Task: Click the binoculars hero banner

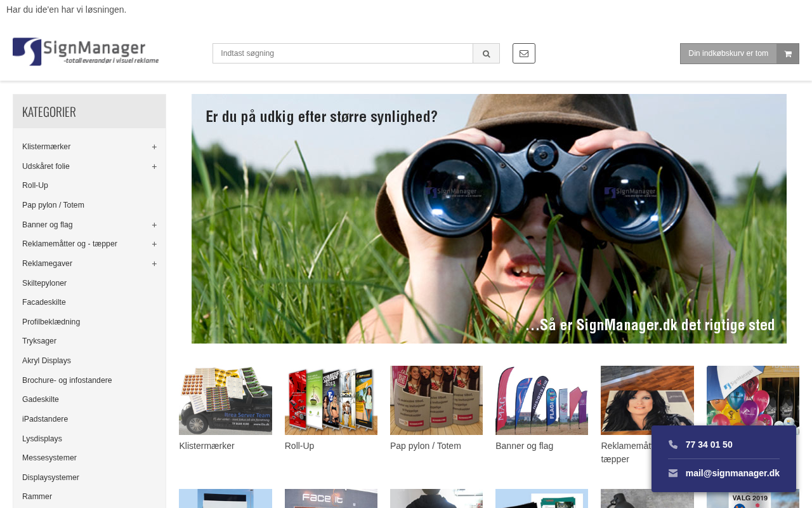Action: [488, 219]
